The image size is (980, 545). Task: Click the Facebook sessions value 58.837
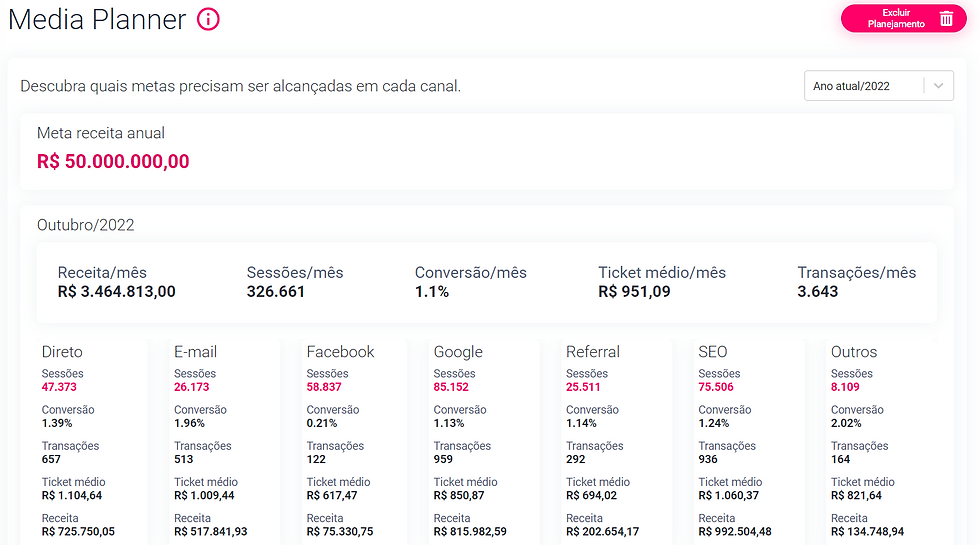[324, 387]
